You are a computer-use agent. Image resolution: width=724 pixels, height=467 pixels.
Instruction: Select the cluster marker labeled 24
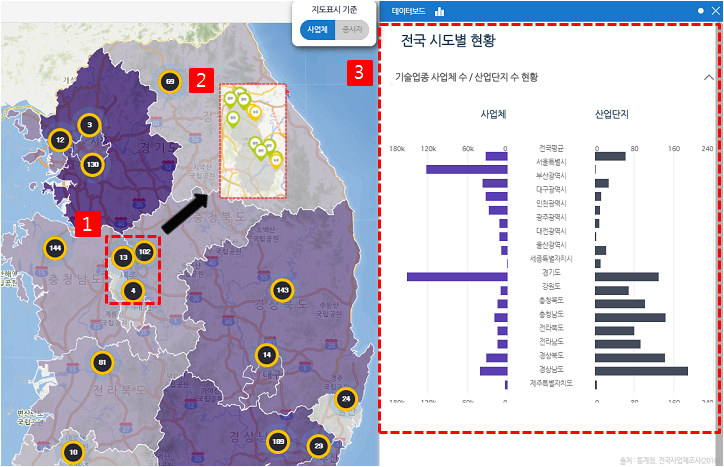[346, 399]
